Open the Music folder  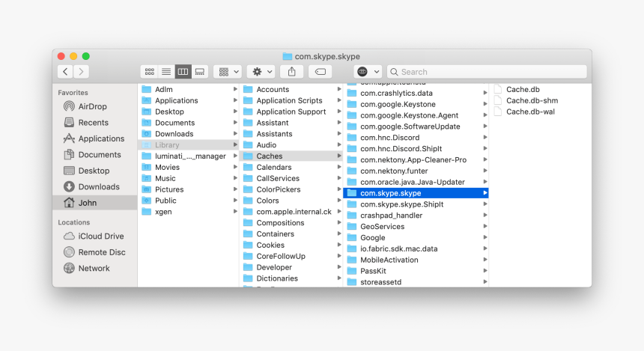pos(189,178)
